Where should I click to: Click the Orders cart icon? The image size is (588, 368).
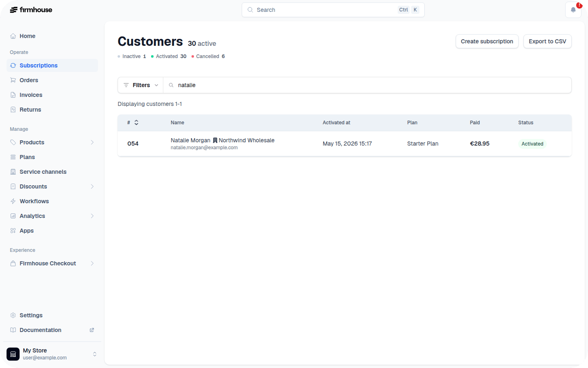click(13, 80)
